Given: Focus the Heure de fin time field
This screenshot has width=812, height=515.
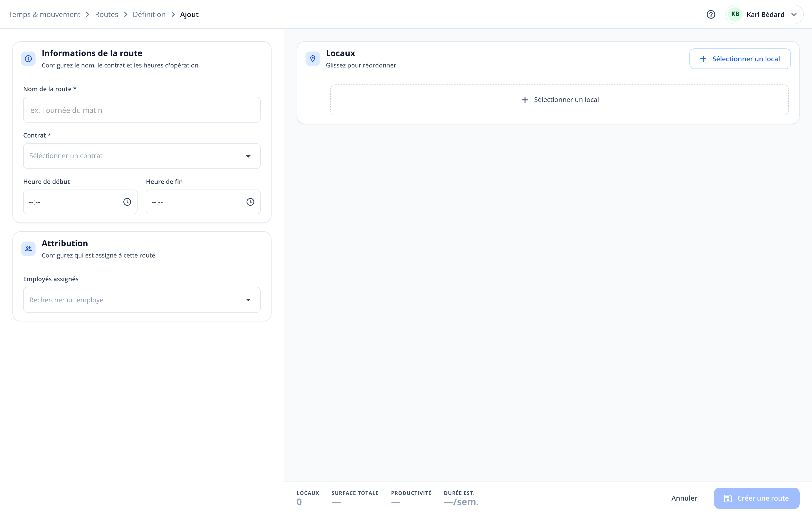Looking at the screenshot, I should (x=203, y=202).
